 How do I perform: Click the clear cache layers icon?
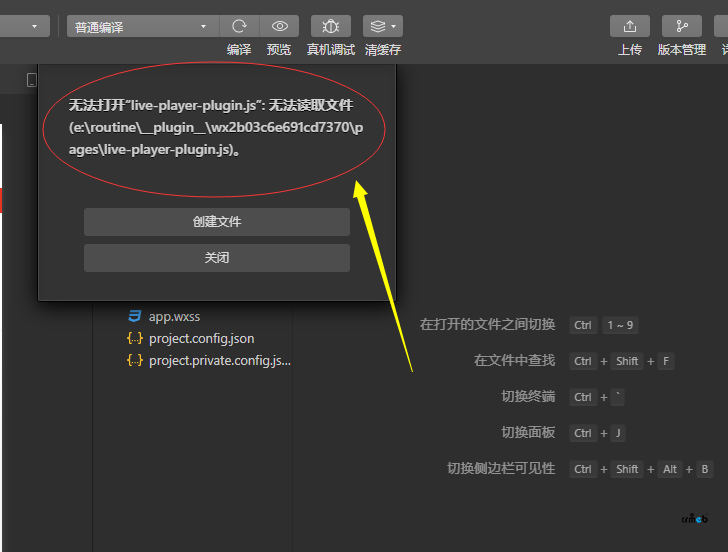pos(377,26)
